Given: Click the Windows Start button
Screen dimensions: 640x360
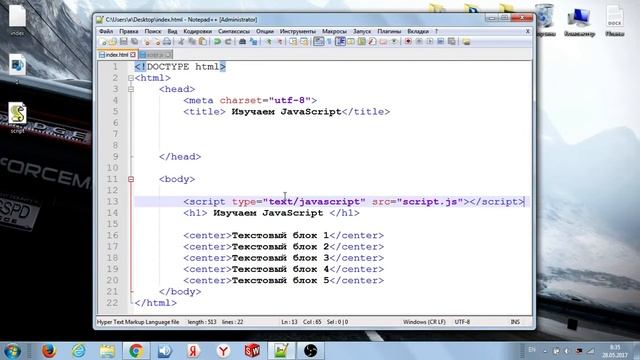Looking at the screenshot, I should 11,351.
